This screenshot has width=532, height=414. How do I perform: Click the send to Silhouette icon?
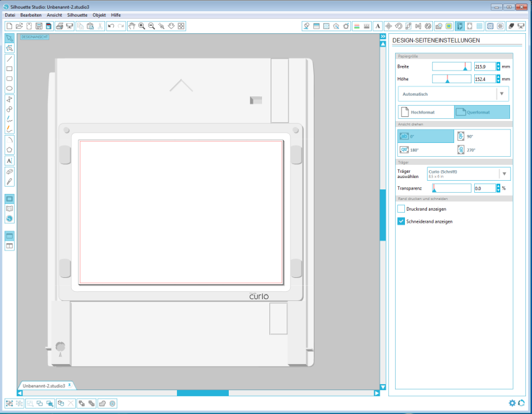click(70, 26)
